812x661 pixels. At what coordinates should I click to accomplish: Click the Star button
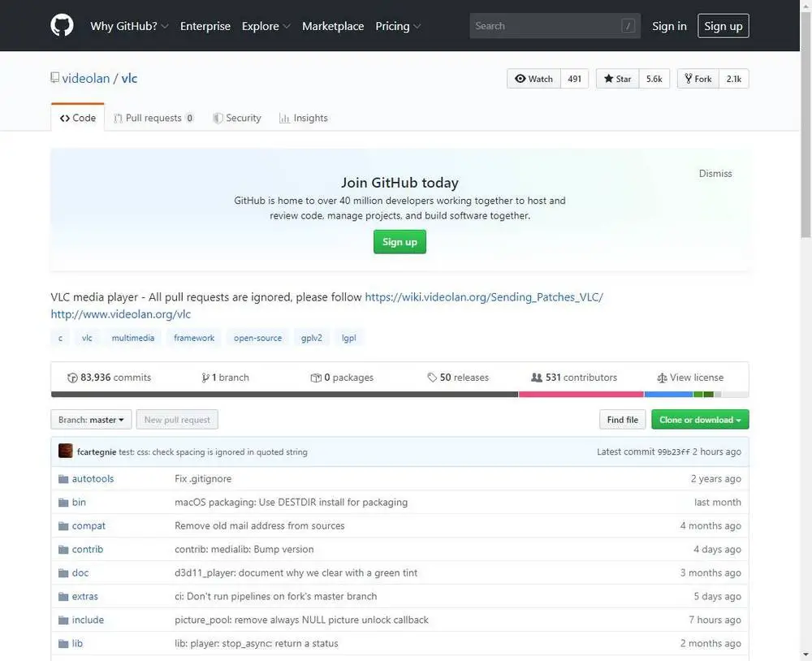point(618,79)
